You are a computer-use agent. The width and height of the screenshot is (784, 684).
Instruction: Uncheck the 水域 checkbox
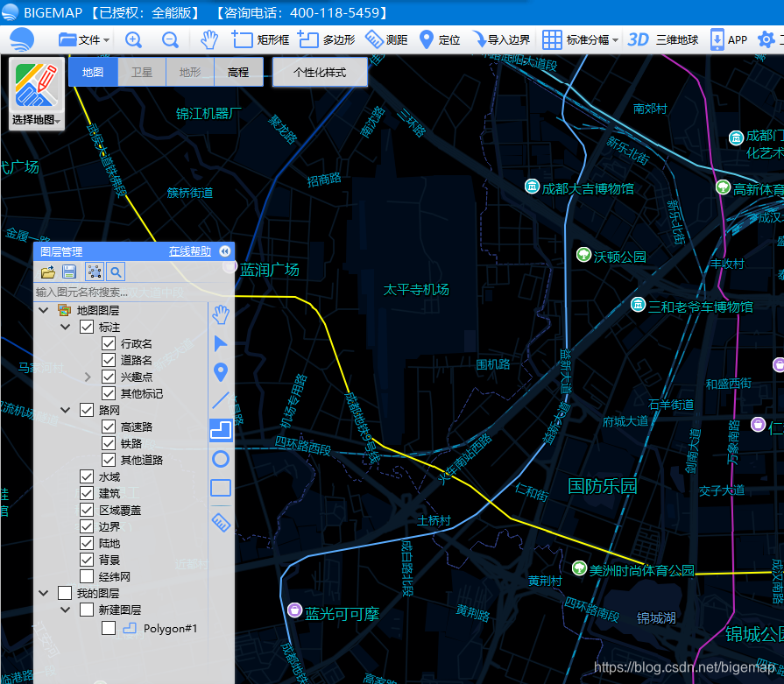click(87, 476)
